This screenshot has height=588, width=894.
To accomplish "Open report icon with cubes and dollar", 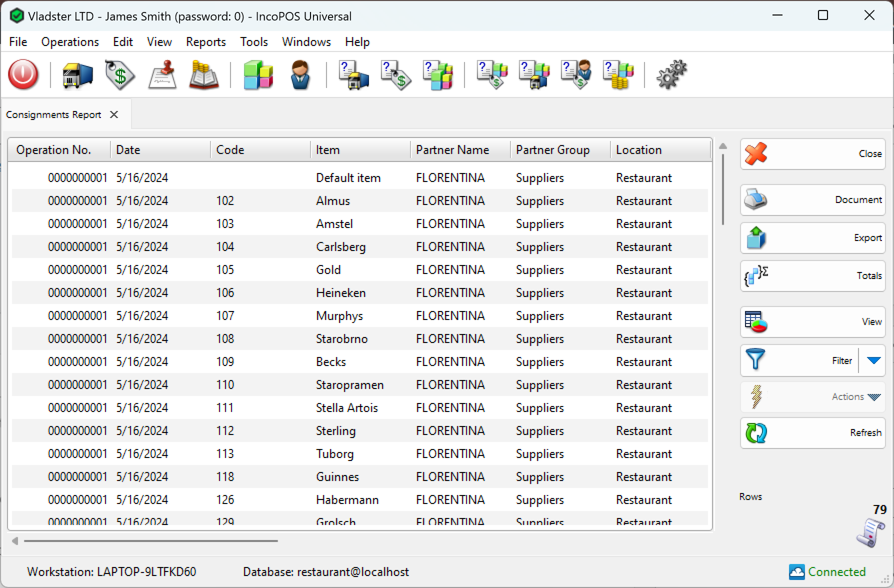I will [492, 75].
